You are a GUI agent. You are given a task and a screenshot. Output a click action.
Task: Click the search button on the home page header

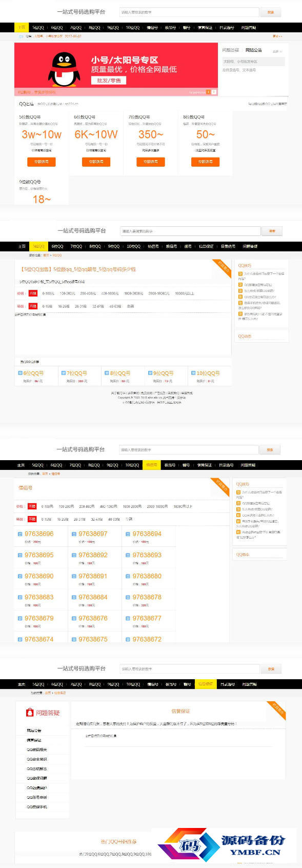coord(271,12)
